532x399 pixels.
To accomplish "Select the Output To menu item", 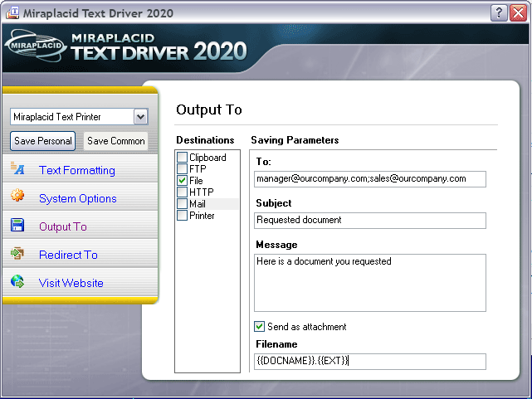I will (x=63, y=226).
